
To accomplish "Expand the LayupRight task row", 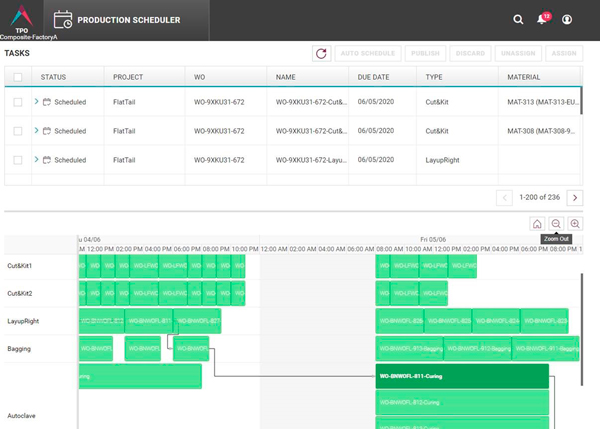I will (x=36, y=159).
